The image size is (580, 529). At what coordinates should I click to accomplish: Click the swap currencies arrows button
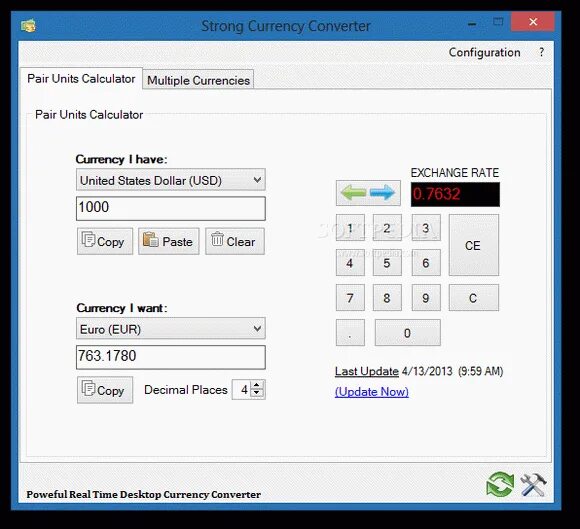[x=368, y=193]
